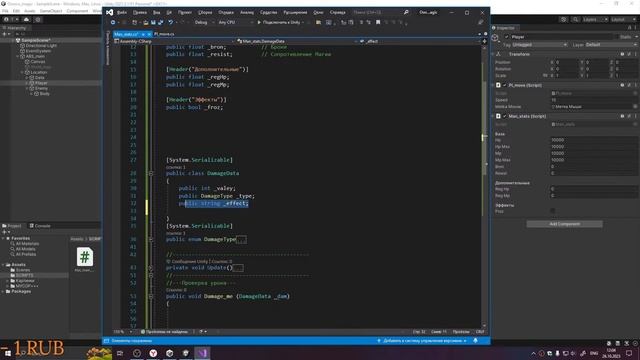This screenshot has width=640, height=360.
Task: Click the preset icon on Pl_move component header
Action: [x=629, y=85]
